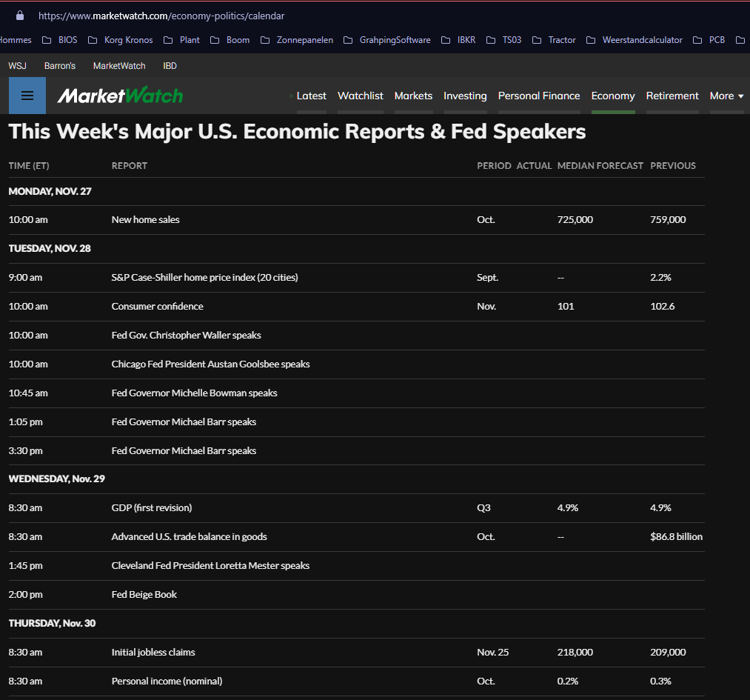Open the Zonnepanelen bookmark folder

[297, 40]
